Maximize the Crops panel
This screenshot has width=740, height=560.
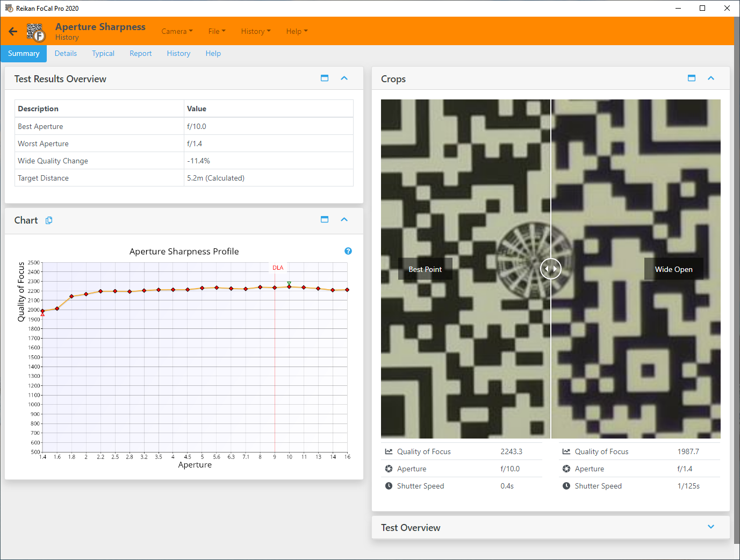click(692, 78)
